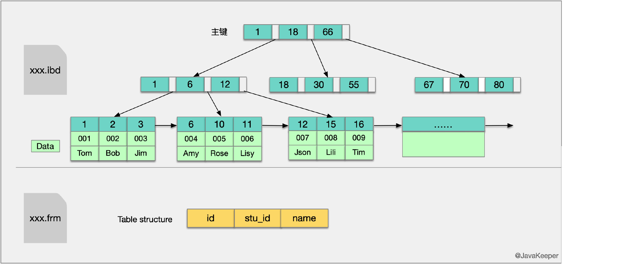The height and width of the screenshot is (267, 644).
Task: Click the Table structure label
Action: (145, 219)
